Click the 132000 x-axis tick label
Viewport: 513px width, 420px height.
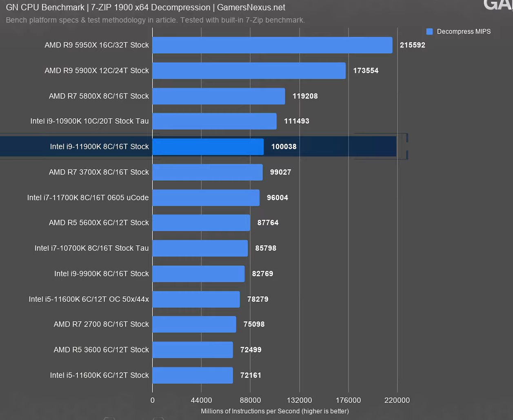299,400
